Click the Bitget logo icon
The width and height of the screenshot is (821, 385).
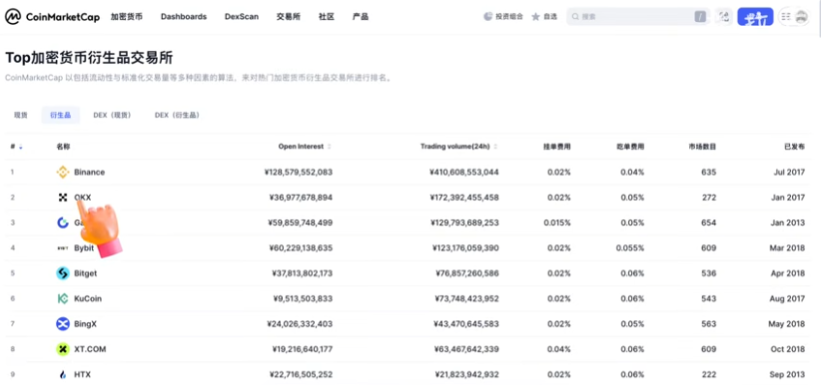63,273
